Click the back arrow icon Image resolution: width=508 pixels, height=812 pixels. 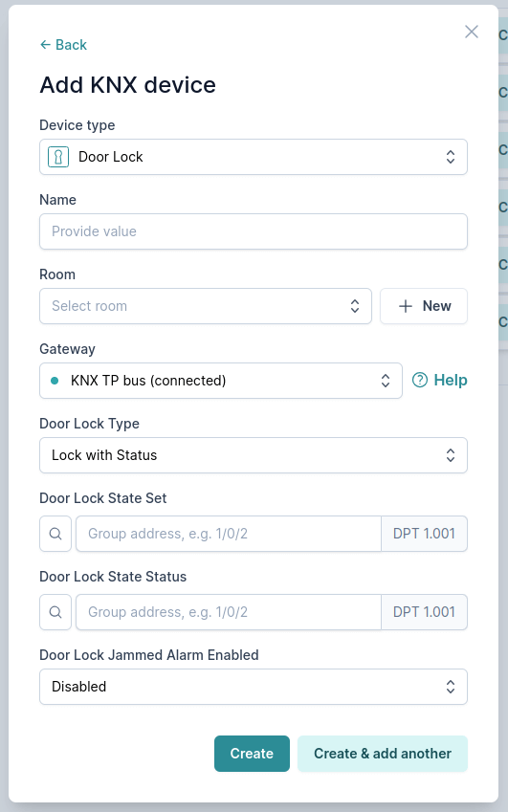coord(46,45)
